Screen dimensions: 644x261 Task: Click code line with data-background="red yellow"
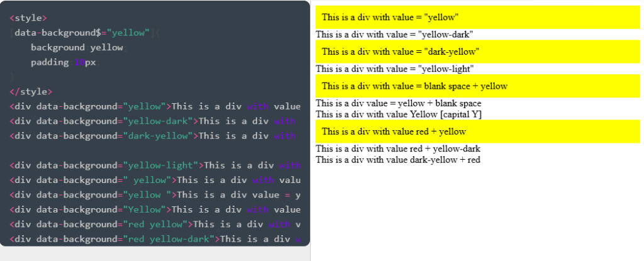[155, 224]
